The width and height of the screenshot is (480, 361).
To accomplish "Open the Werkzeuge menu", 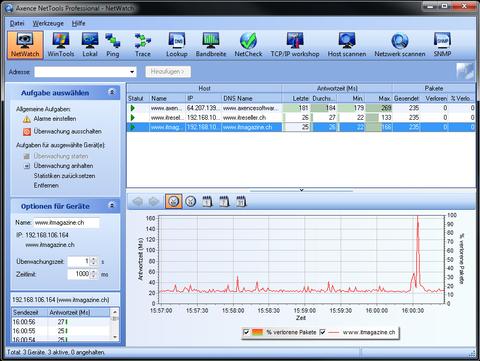I will point(48,23).
